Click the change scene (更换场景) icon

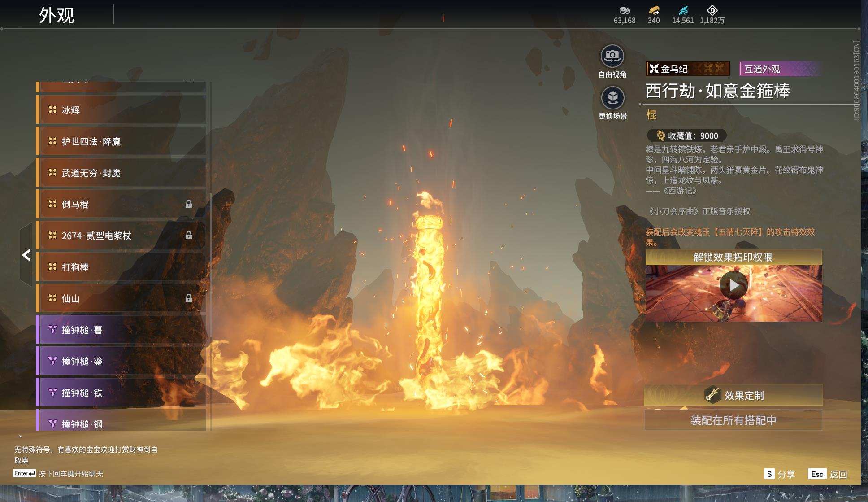[x=612, y=98]
